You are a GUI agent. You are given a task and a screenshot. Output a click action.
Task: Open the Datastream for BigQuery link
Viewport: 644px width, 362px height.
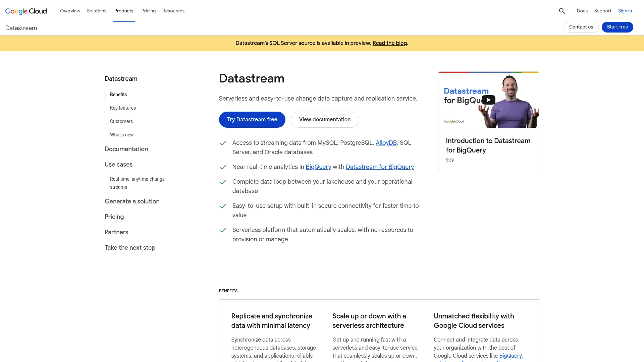click(x=380, y=167)
